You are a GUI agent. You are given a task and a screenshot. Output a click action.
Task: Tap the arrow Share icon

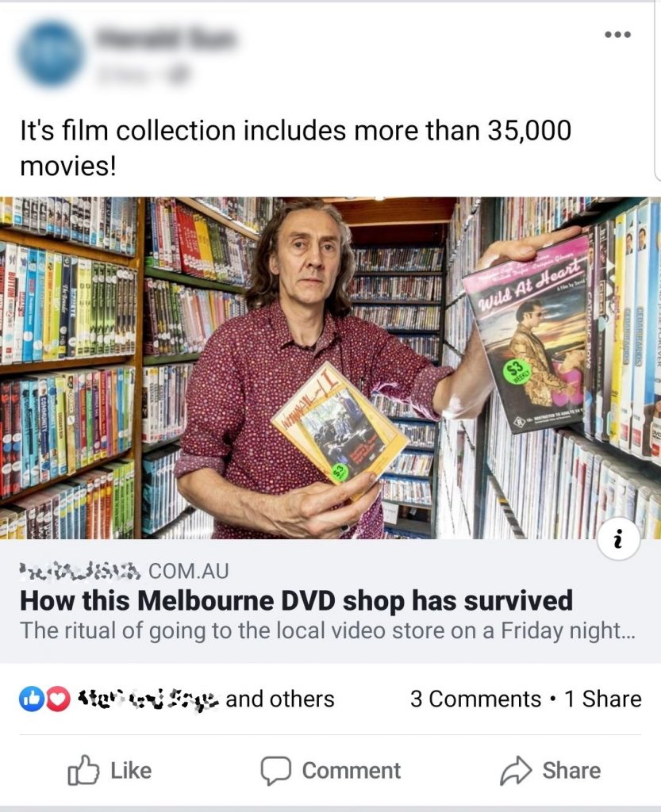tap(516, 771)
